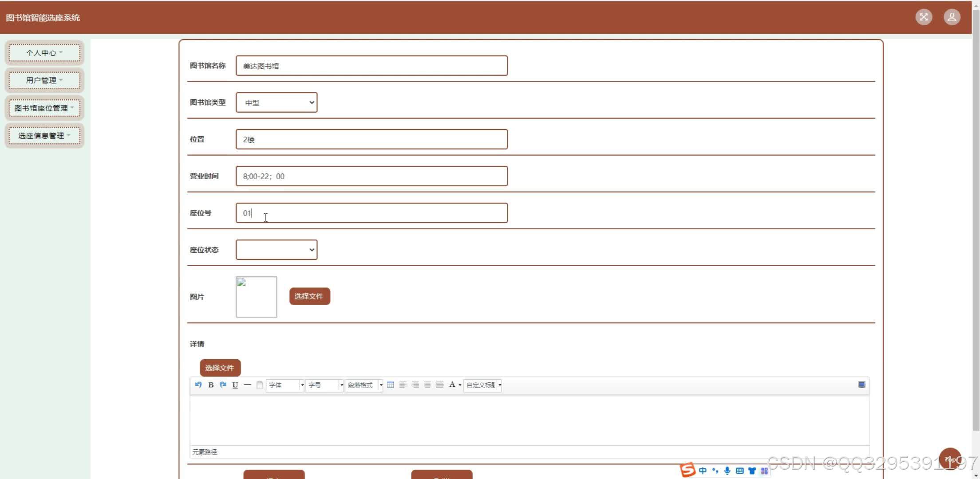Click the IME microphone voice input icon
This screenshot has height=479, width=980.
click(727, 471)
